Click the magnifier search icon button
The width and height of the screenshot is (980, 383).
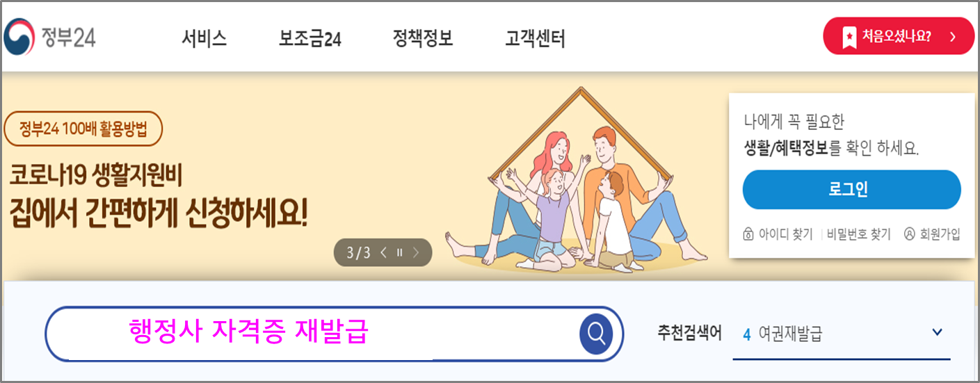coord(596,334)
